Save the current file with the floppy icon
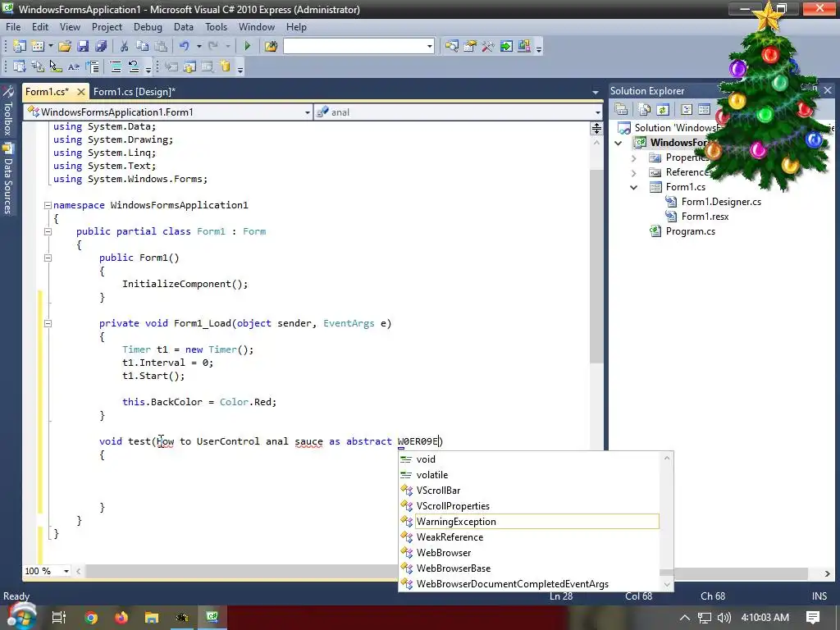 83,47
